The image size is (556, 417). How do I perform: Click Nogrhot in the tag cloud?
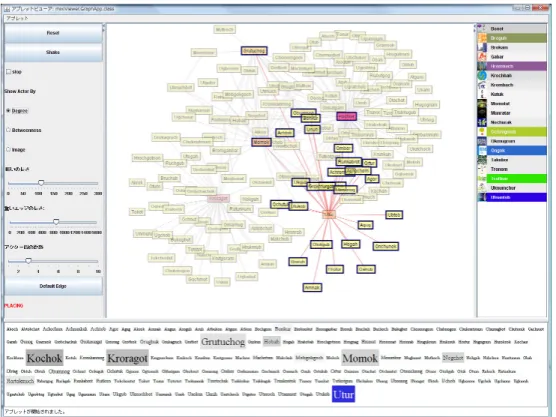(453, 358)
